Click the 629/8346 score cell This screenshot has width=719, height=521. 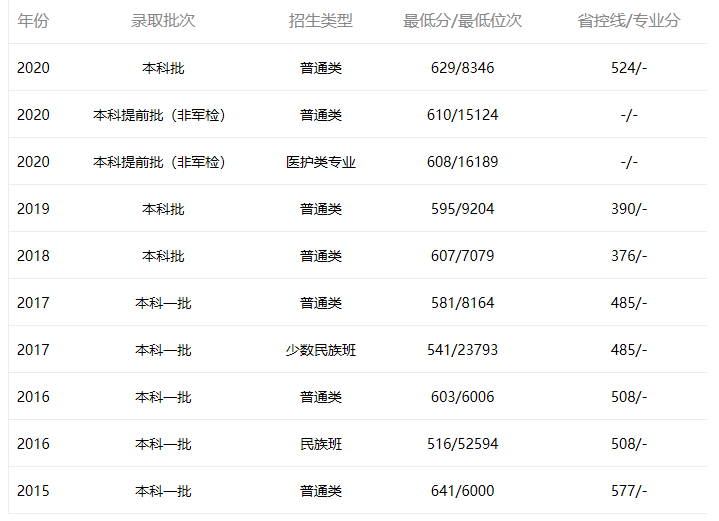(461, 68)
